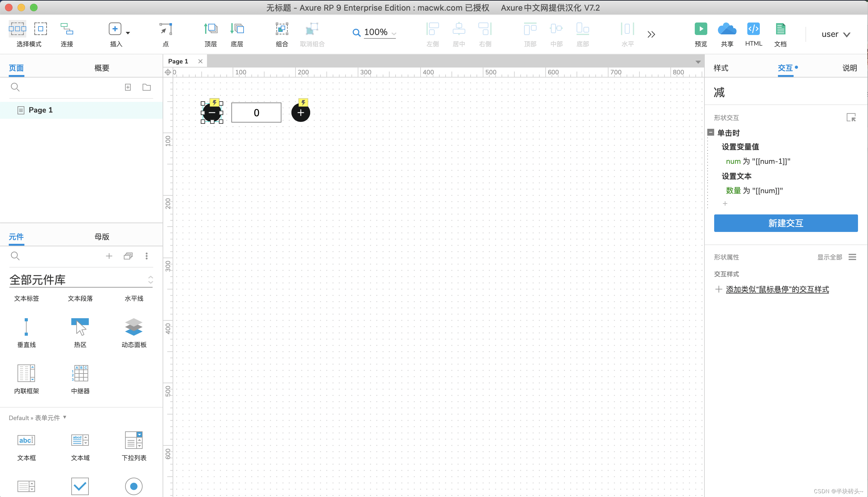This screenshot has height=497, width=868.
Task: Click the 新建交互 button
Action: click(785, 223)
